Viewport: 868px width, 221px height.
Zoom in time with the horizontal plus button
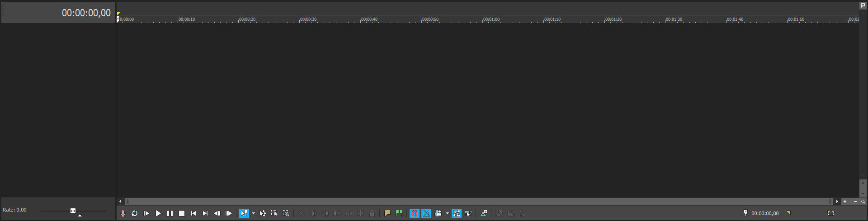(845, 202)
